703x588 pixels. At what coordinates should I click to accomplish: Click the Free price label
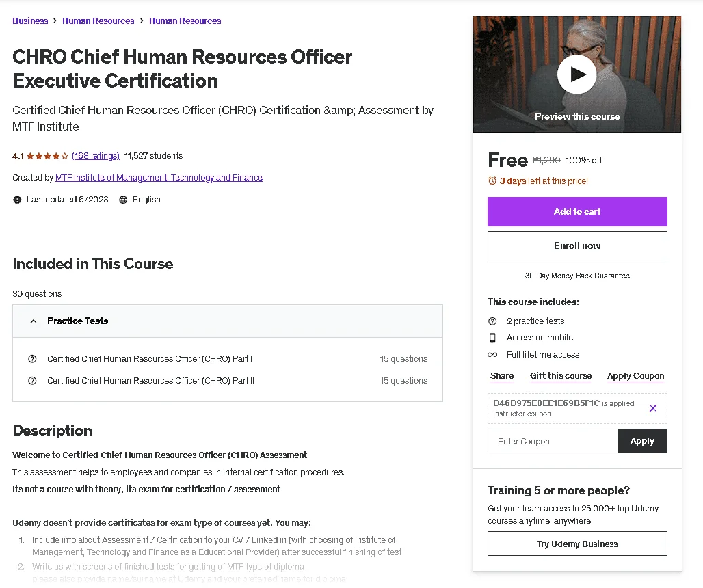click(507, 160)
